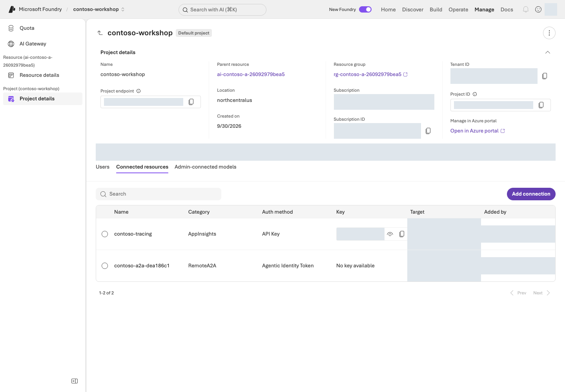This screenshot has width=565, height=392.
Task: Open the contoso-workshop project switcher
Action: pos(99,9)
